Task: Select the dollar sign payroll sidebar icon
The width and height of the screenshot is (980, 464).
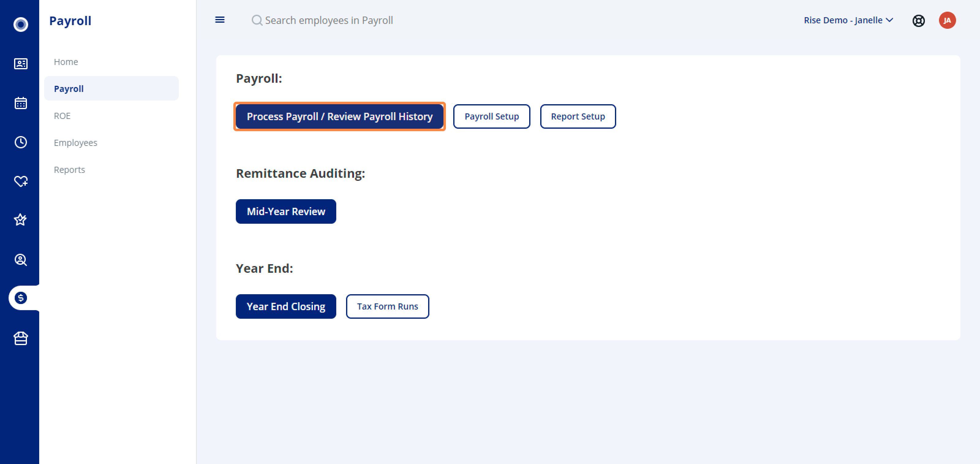Action: [x=21, y=298]
